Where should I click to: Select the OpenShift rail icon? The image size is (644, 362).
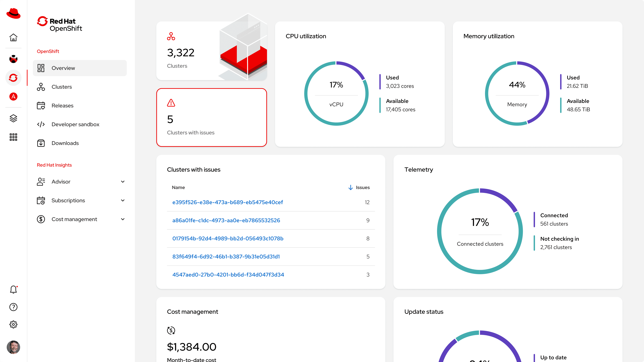click(13, 78)
